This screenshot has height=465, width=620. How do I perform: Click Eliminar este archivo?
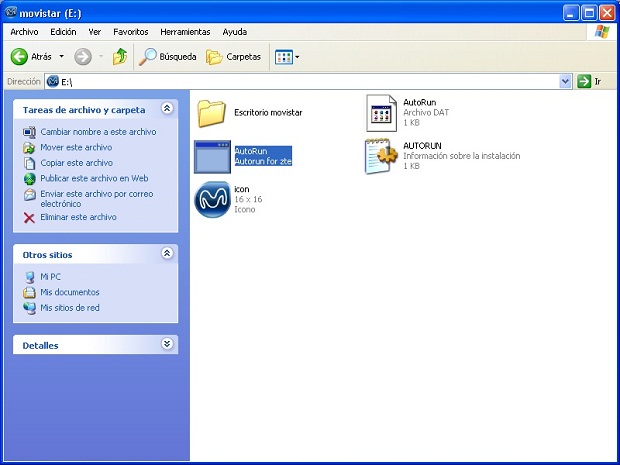(78, 217)
